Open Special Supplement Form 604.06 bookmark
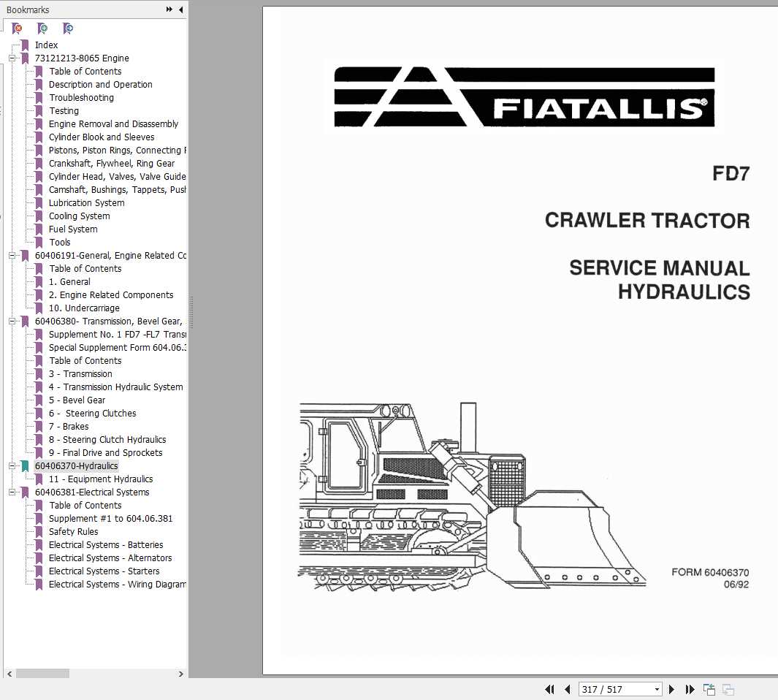The width and height of the screenshot is (778, 700). (x=117, y=348)
